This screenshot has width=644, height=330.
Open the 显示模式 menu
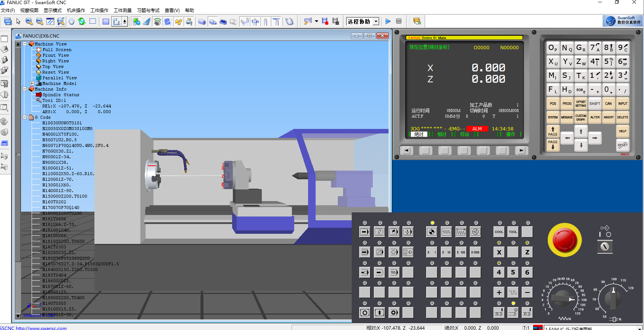[53, 11]
